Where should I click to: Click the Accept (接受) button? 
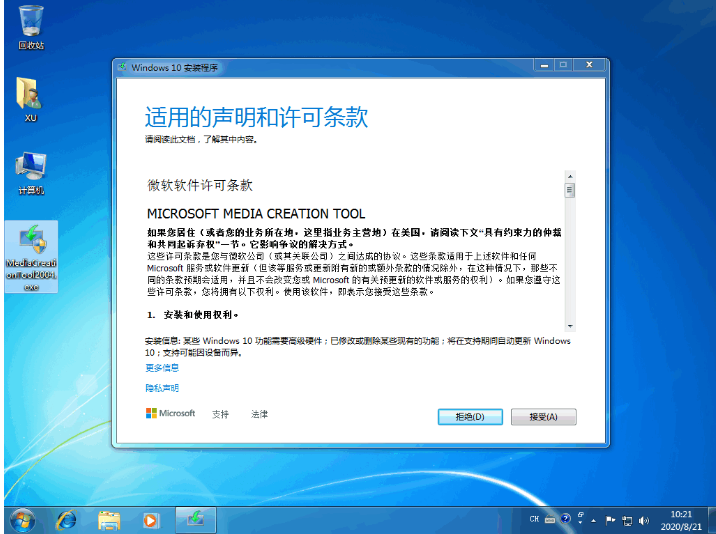(x=543, y=416)
